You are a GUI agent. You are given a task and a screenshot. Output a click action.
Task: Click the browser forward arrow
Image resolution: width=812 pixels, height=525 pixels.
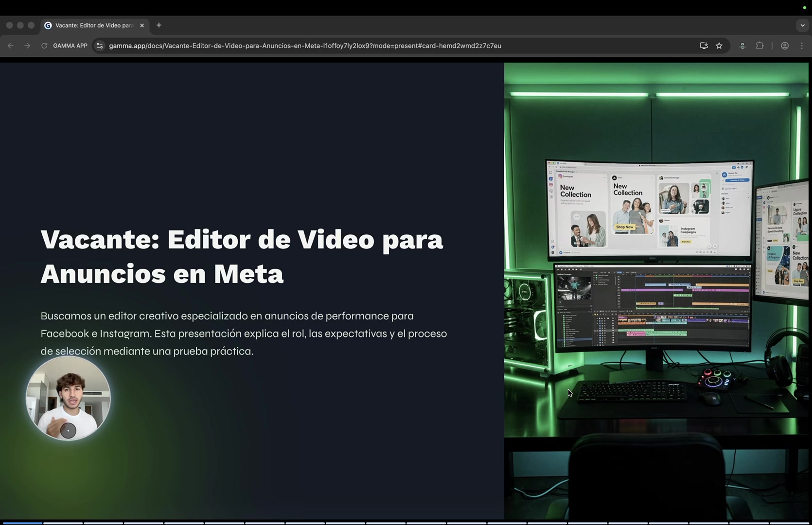pyautogui.click(x=27, y=46)
